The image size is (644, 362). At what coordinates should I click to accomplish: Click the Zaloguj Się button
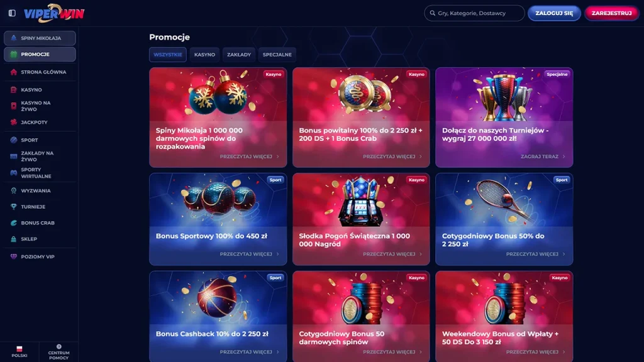tap(554, 13)
